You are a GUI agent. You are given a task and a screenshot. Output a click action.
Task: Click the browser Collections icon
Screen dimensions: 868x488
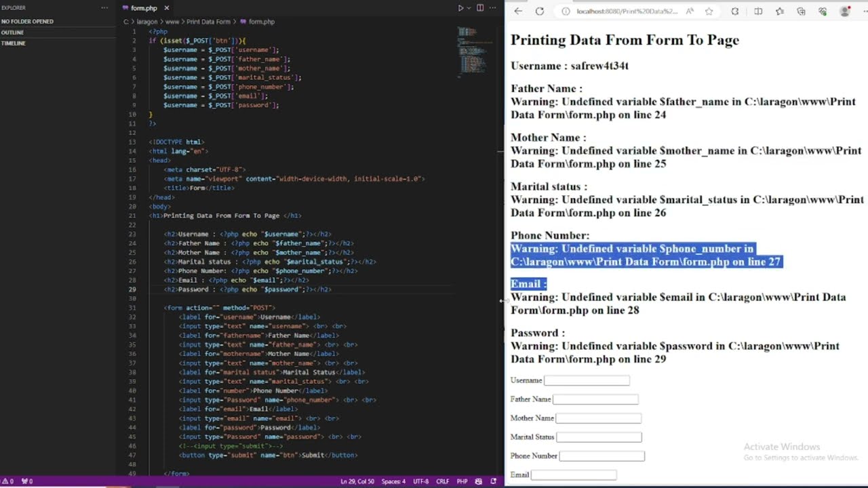click(801, 11)
